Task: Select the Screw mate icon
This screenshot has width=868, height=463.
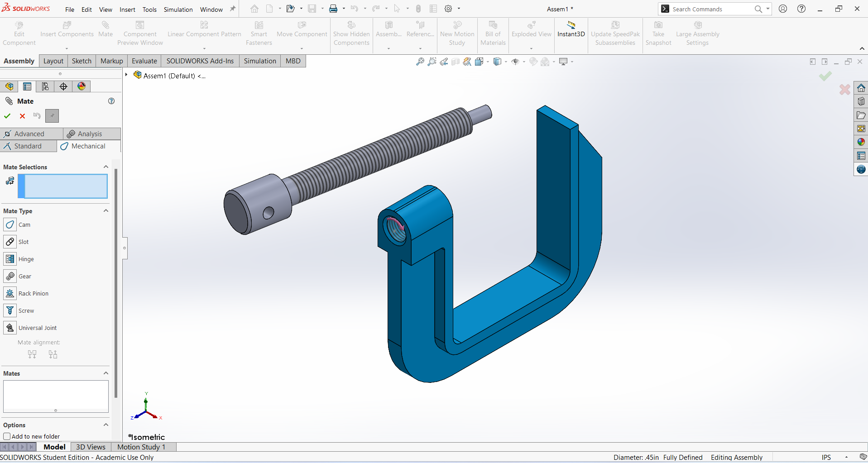Action: point(10,310)
